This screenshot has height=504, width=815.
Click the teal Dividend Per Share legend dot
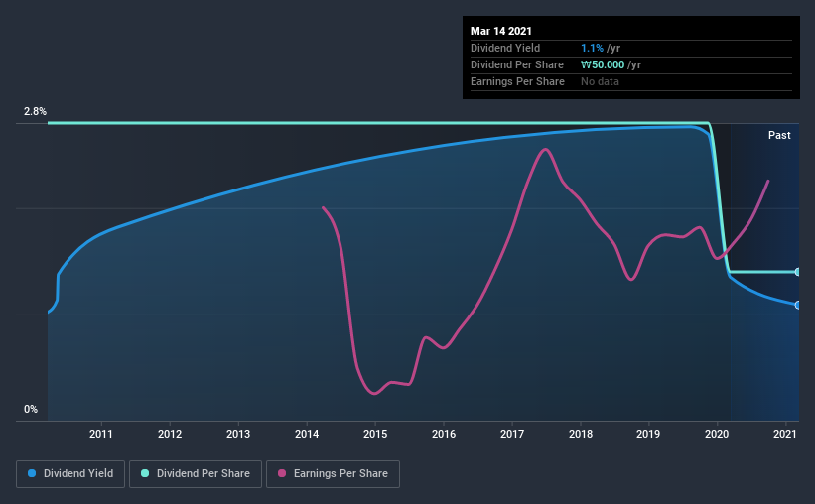coord(145,473)
